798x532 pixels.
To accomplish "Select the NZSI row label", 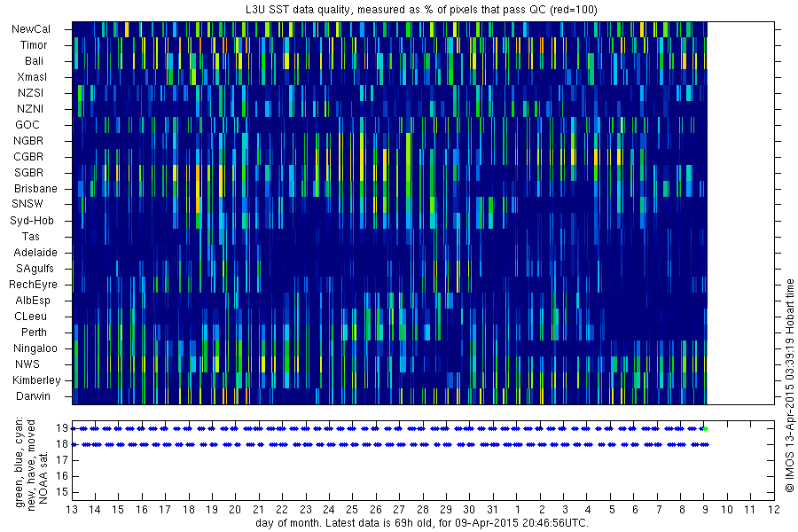I will [30, 92].
